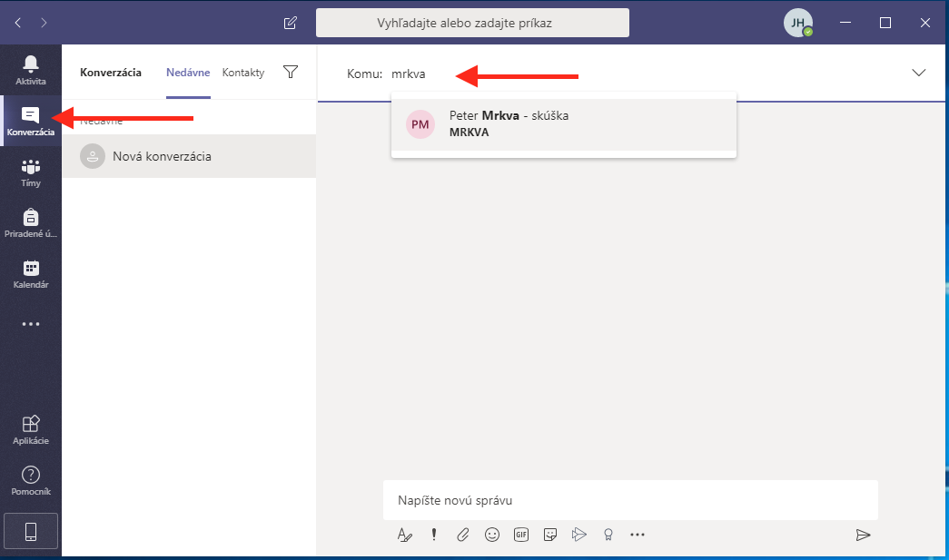Screen dimensions: 949x560
Task: Open the emoji picker
Action: [492, 535]
